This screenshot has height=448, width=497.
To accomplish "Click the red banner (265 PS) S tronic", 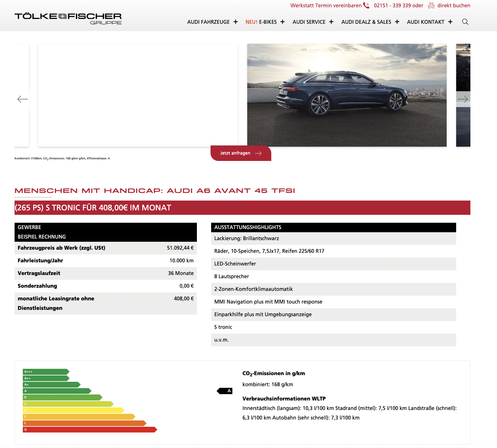I will coord(242,208).
